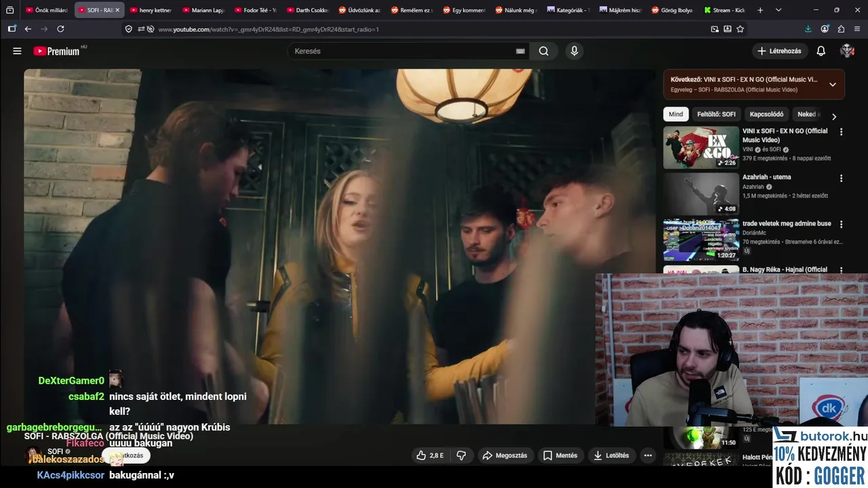Viewport: 868px width, 488px height.
Task: Open the browser profile icon
Action: [x=825, y=29]
